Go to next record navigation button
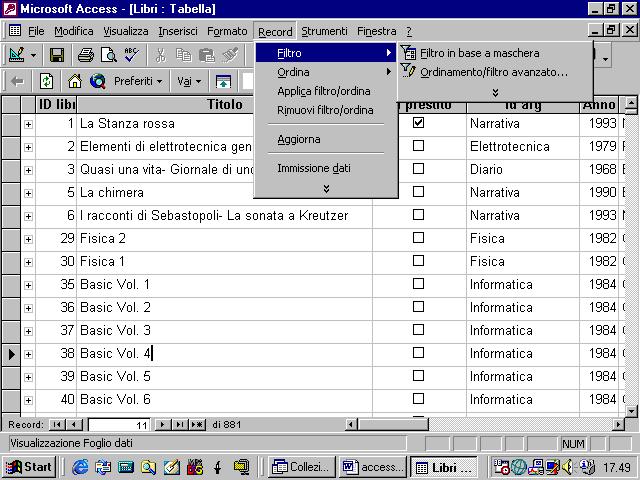Image resolution: width=640 pixels, height=480 pixels. [162, 424]
